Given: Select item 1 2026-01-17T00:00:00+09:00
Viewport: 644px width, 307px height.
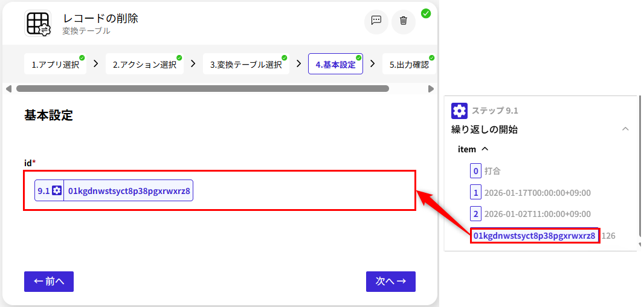Looking at the screenshot, I should coord(530,193).
